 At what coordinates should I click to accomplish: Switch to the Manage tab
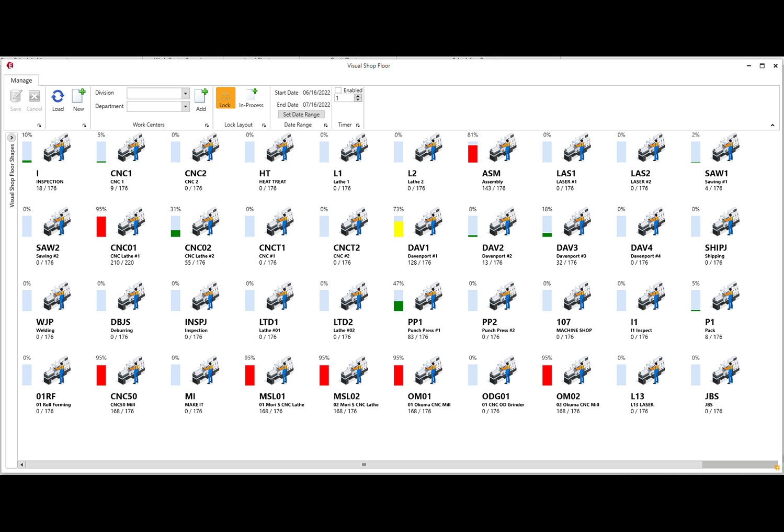click(21, 80)
